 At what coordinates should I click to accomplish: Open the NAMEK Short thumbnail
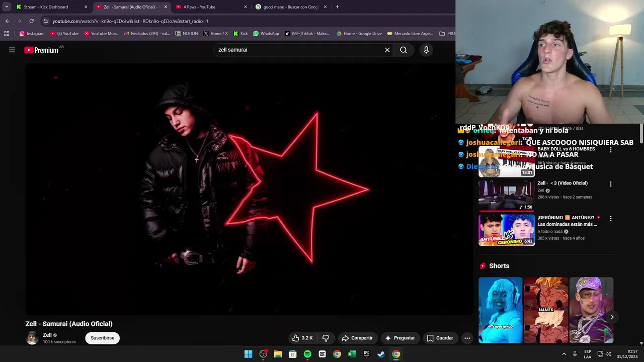point(546,310)
